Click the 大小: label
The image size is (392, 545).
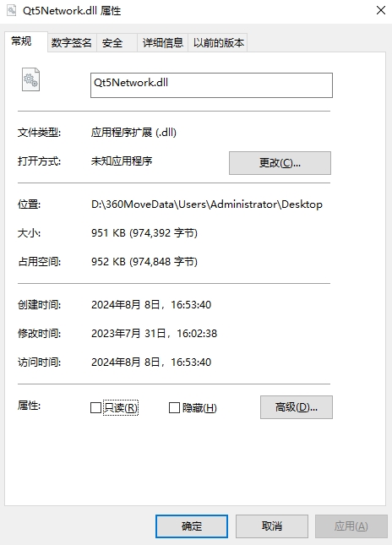tap(30, 233)
